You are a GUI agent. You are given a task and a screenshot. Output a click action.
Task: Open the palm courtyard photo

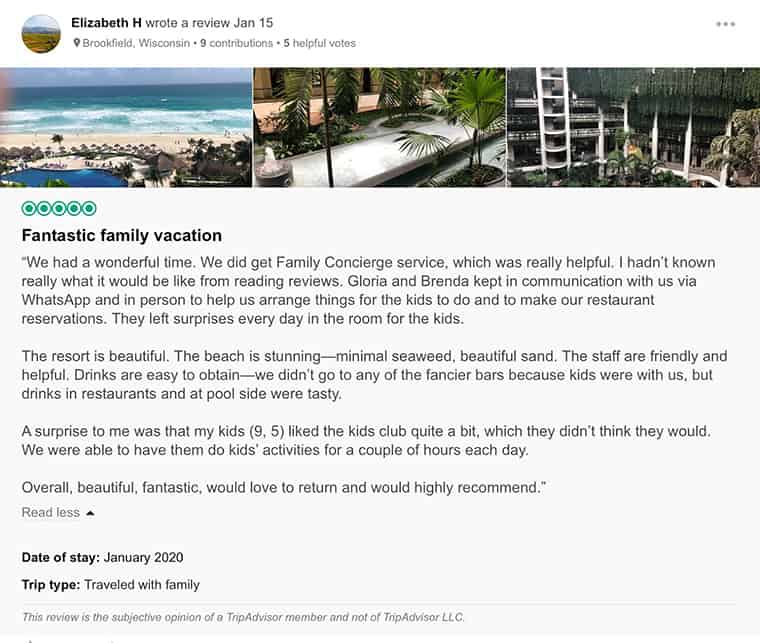(379, 127)
